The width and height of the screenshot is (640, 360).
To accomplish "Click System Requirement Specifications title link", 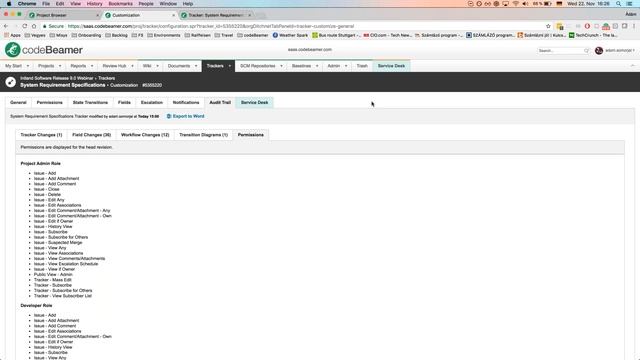I will 62,85.
